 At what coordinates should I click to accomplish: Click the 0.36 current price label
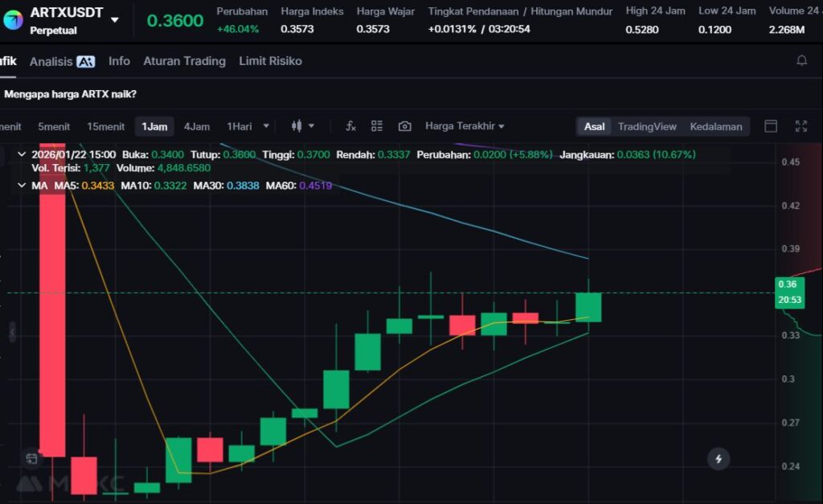pyautogui.click(x=788, y=284)
